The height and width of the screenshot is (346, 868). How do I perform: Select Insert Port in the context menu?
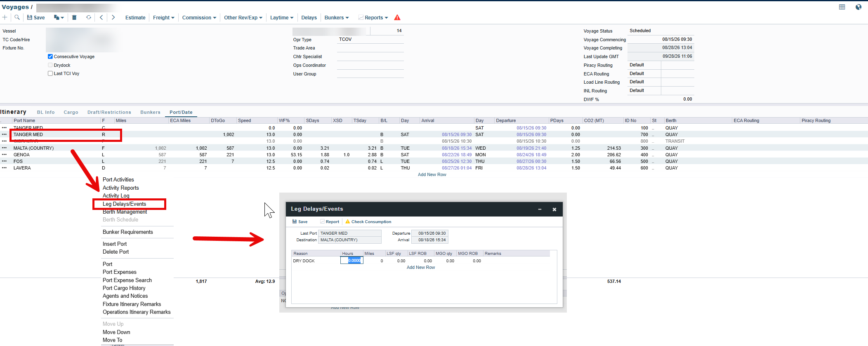point(115,244)
